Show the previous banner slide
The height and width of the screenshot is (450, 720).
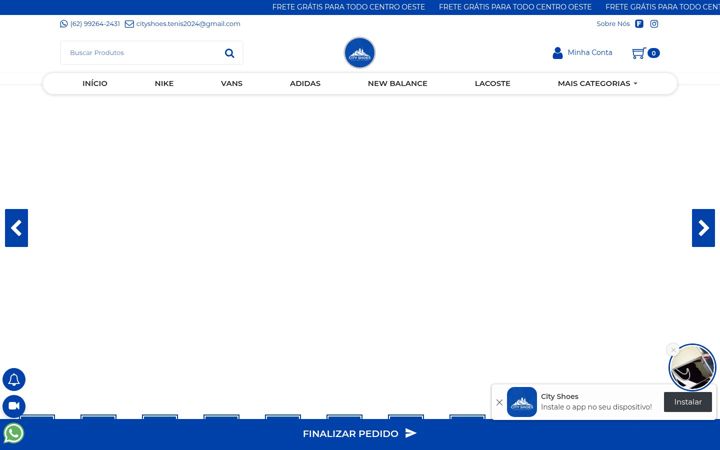click(x=17, y=228)
